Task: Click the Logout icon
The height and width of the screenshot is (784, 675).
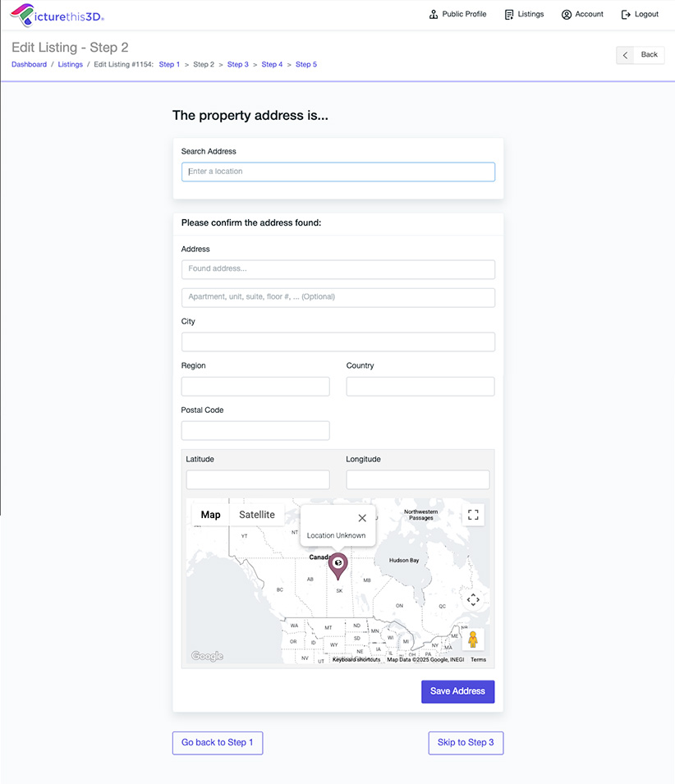Action: (627, 15)
